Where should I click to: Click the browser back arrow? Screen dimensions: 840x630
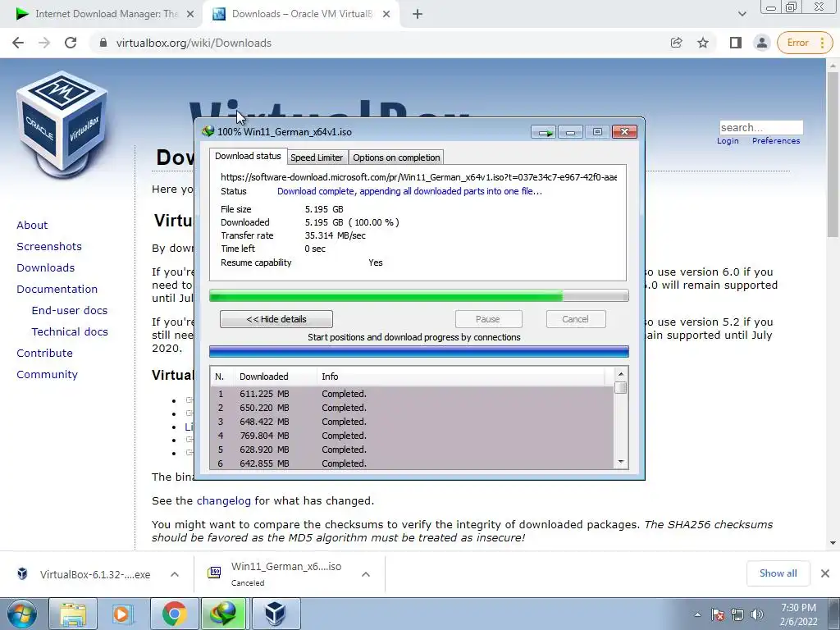click(18, 43)
